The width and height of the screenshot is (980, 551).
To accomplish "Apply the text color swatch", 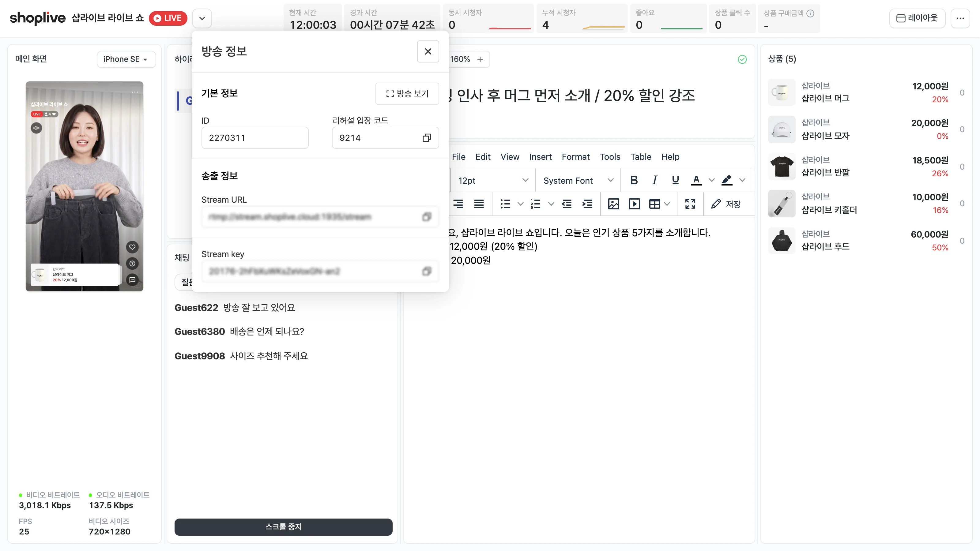I will [696, 180].
